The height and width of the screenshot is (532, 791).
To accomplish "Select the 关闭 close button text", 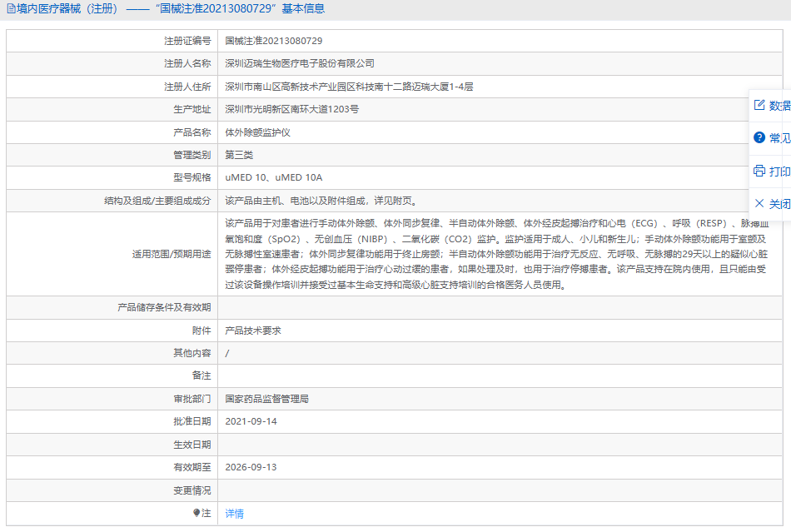I will (x=779, y=203).
